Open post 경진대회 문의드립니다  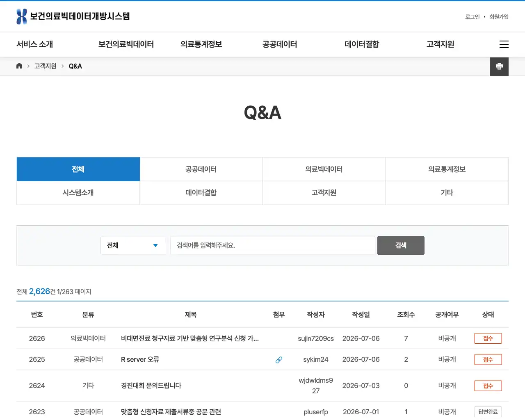[x=151, y=386]
